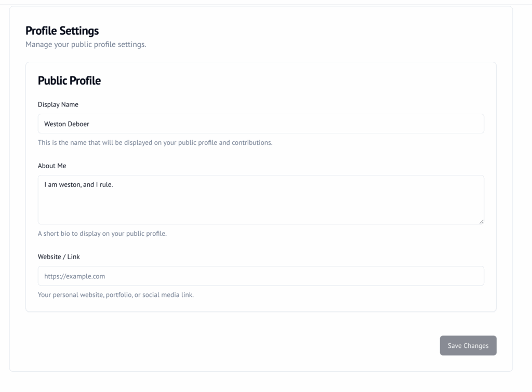The width and height of the screenshot is (532, 392).
Task: Click the word Weston in Display Name
Action: [55, 124]
